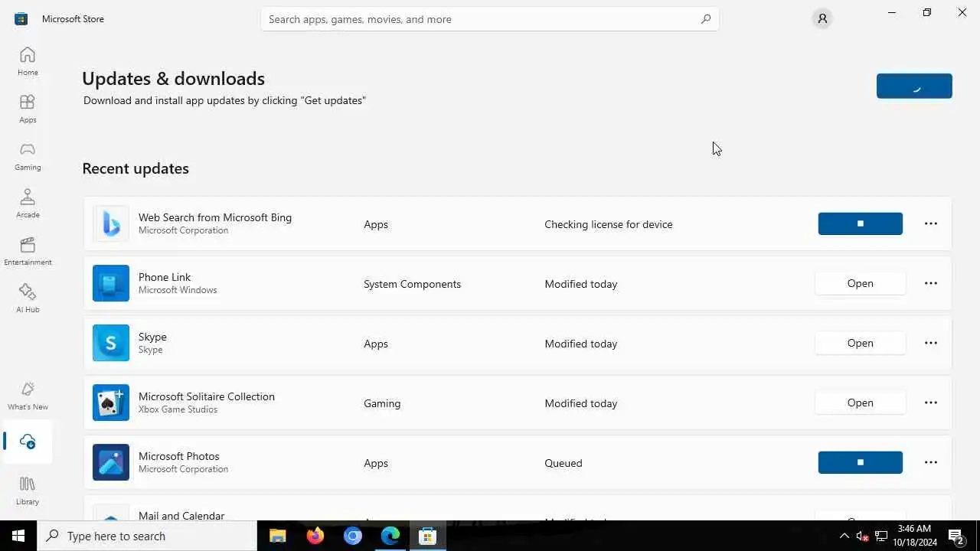980x551 pixels.
Task: Click the Microsoft Photos app icon
Action: (111, 462)
